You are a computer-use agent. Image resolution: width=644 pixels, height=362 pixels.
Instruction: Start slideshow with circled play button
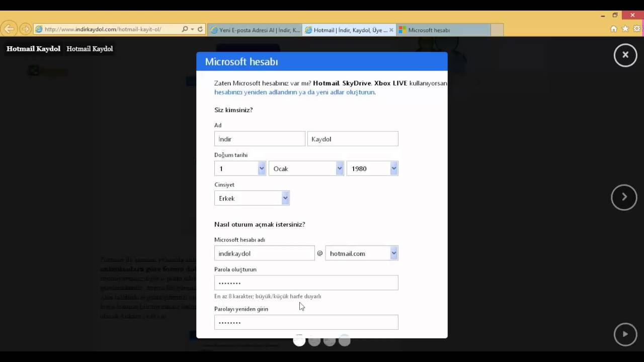click(625, 334)
